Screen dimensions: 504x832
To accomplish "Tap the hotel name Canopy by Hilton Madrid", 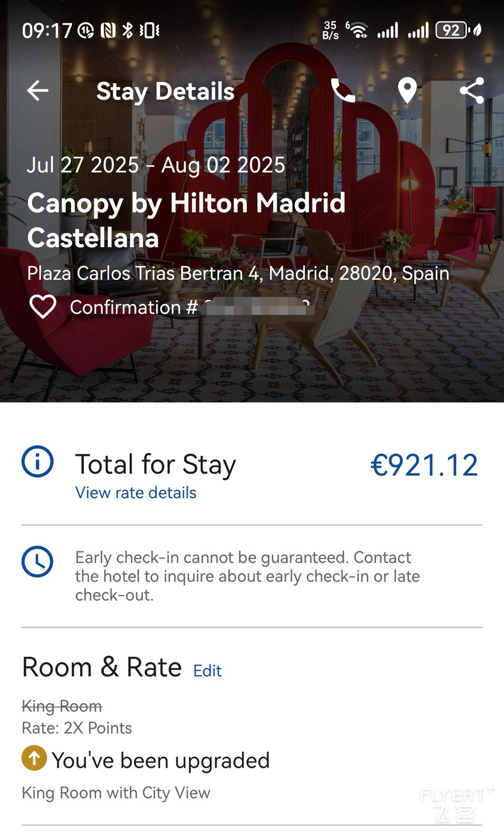I will coord(186,221).
